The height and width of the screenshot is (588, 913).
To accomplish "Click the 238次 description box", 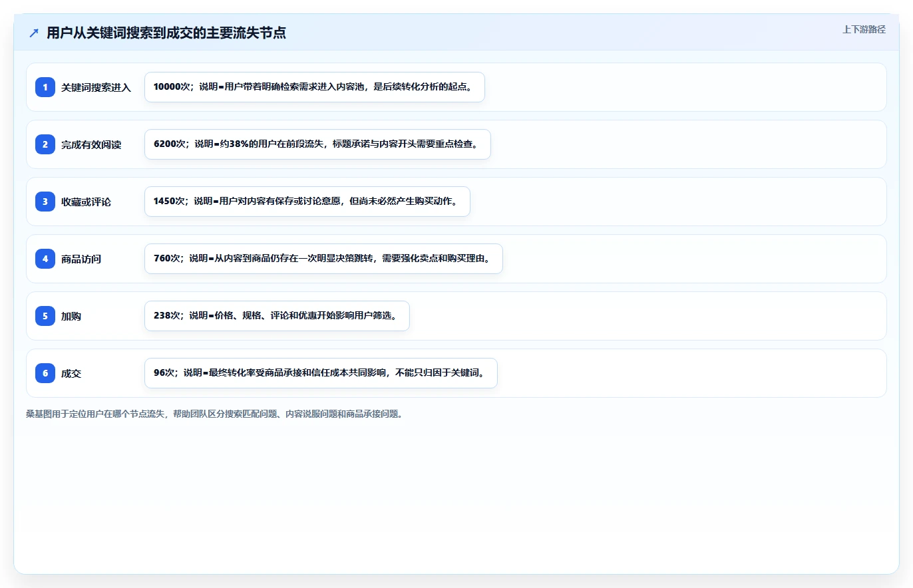I will coord(277,316).
